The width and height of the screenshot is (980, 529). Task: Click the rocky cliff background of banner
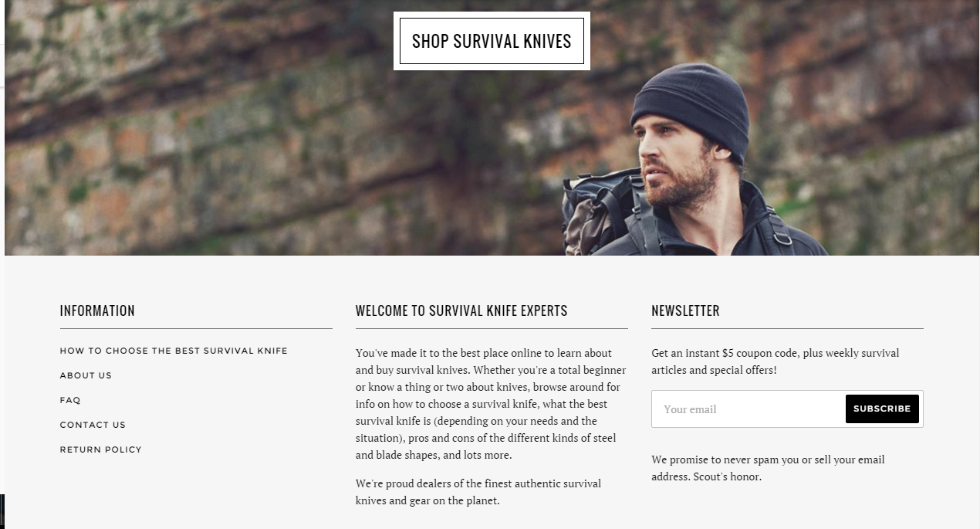tap(270, 147)
